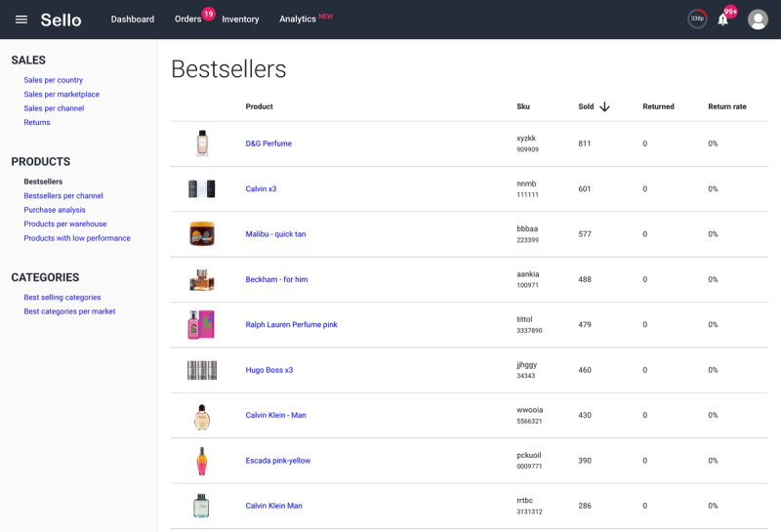Select SKU text wwooia
Screen dimensions: 781x532
[530, 410]
